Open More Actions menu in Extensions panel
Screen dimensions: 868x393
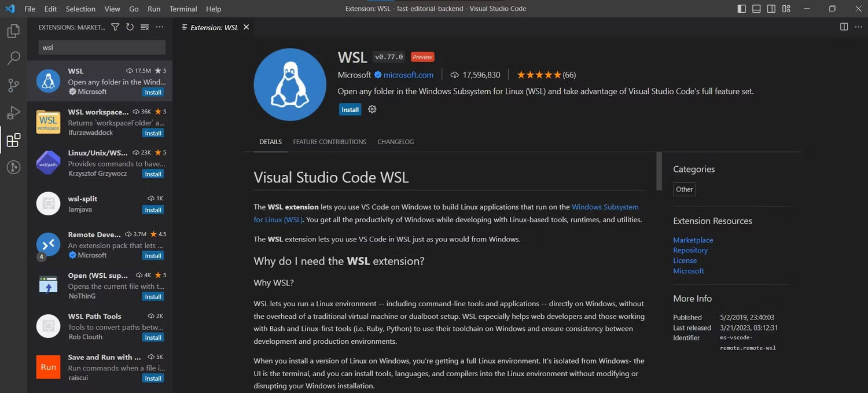(160, 26)
